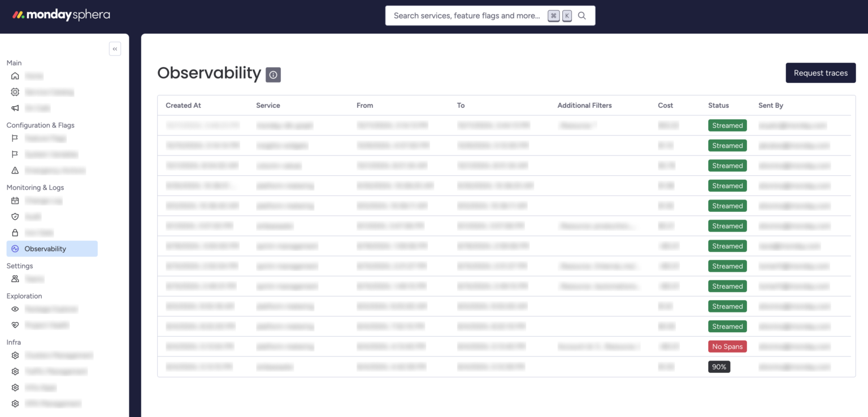868x417 pixels.
Task: Open the monday sphera logo
Action: pos(61,15)
